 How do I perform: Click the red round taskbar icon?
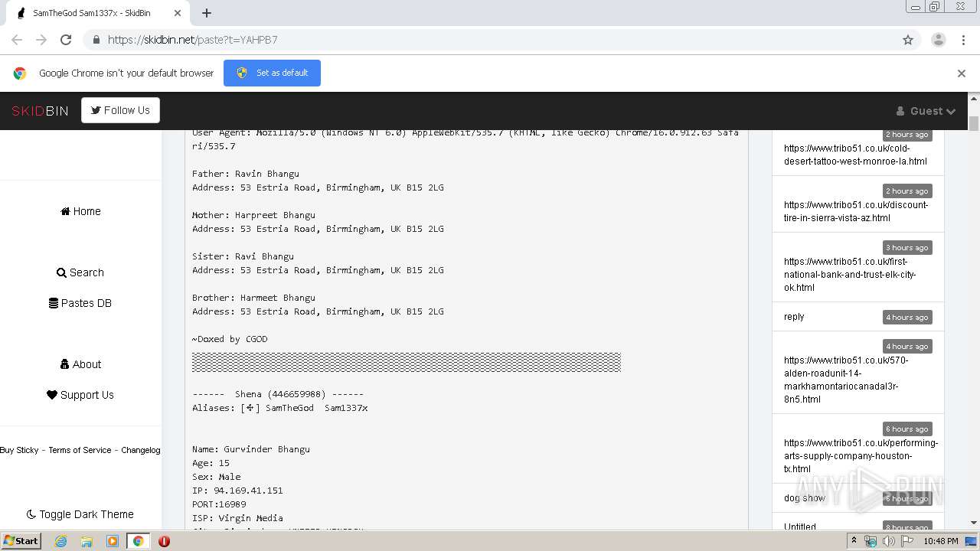pyautogui.click(x=164, y=541)
